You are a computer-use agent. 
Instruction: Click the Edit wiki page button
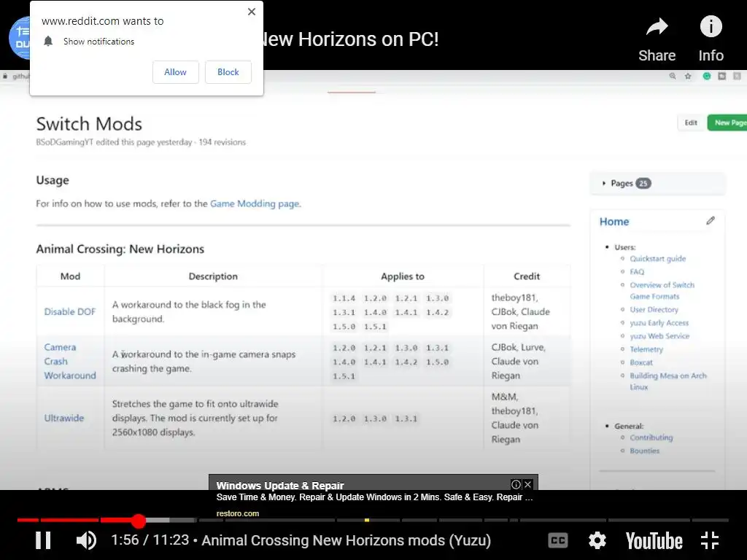click(691, 122)
